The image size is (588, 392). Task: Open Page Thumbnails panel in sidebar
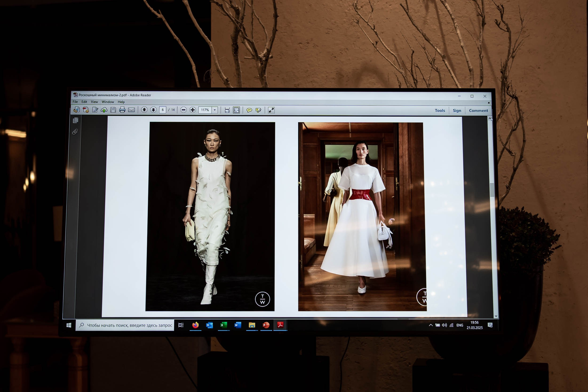(x=75, y=120)
